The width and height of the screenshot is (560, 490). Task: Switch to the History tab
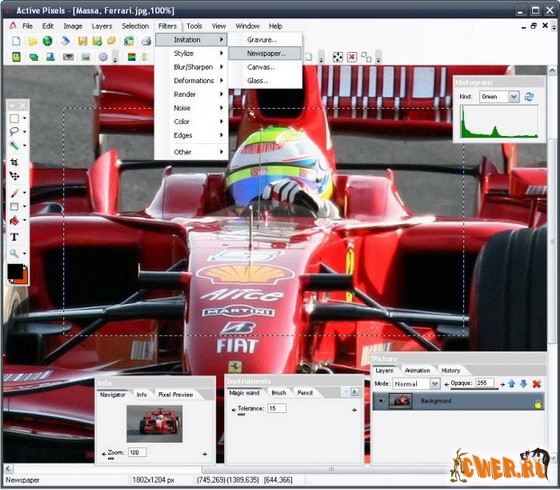(451, 370)
